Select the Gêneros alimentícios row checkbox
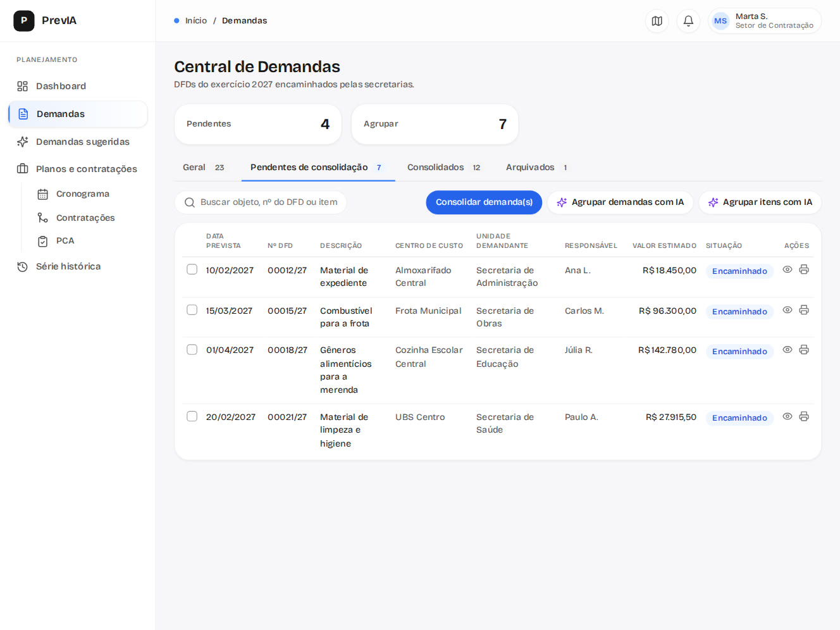The image size is (840, 630). coord(192,350)
